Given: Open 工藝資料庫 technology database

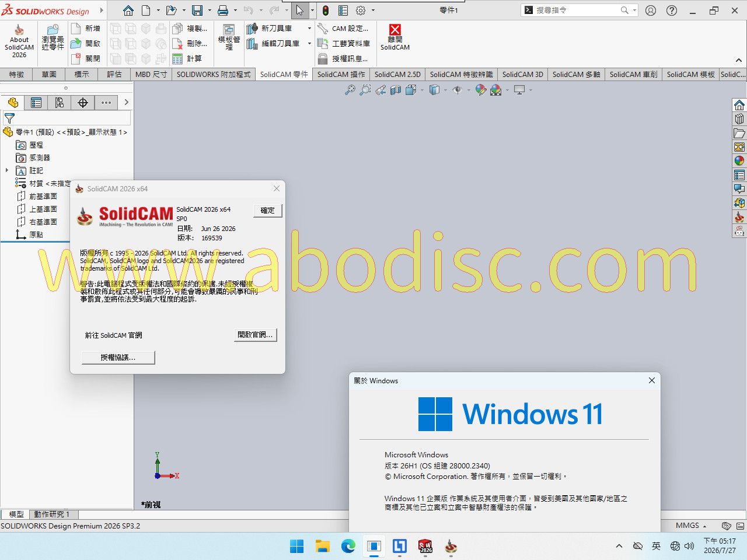Looking at the screenshot, I should pos(344,43).
